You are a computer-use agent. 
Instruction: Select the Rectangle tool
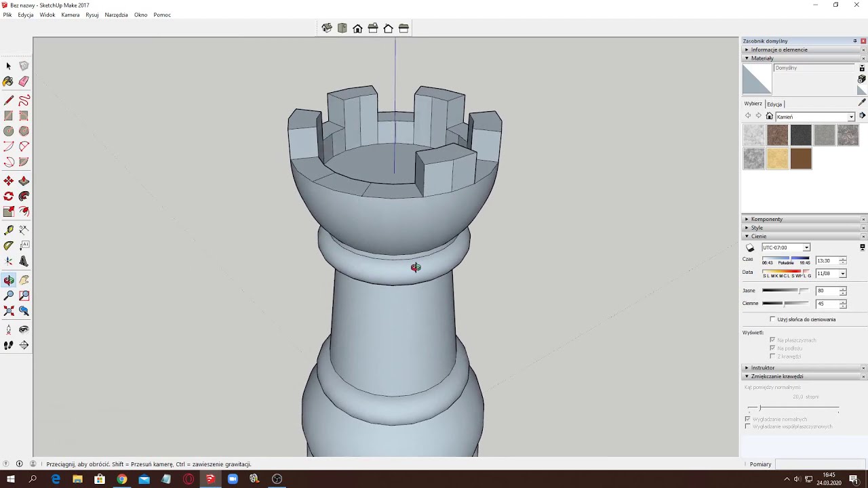8,116
